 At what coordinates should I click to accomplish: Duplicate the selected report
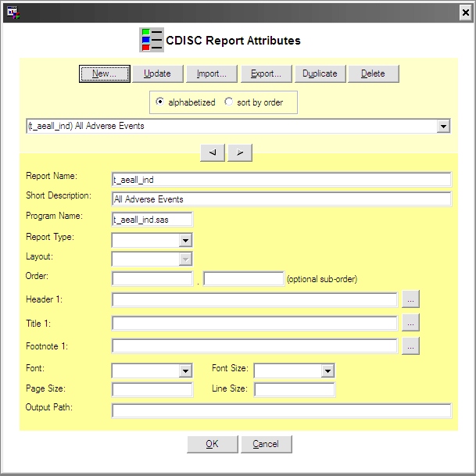320,73
